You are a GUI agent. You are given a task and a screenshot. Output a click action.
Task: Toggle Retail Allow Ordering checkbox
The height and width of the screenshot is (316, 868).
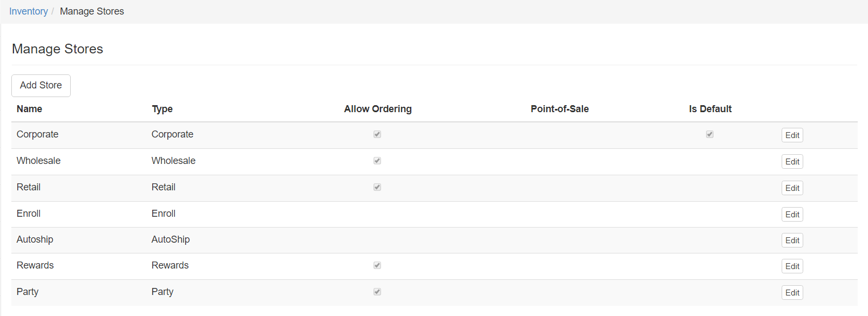coord(377,187)
